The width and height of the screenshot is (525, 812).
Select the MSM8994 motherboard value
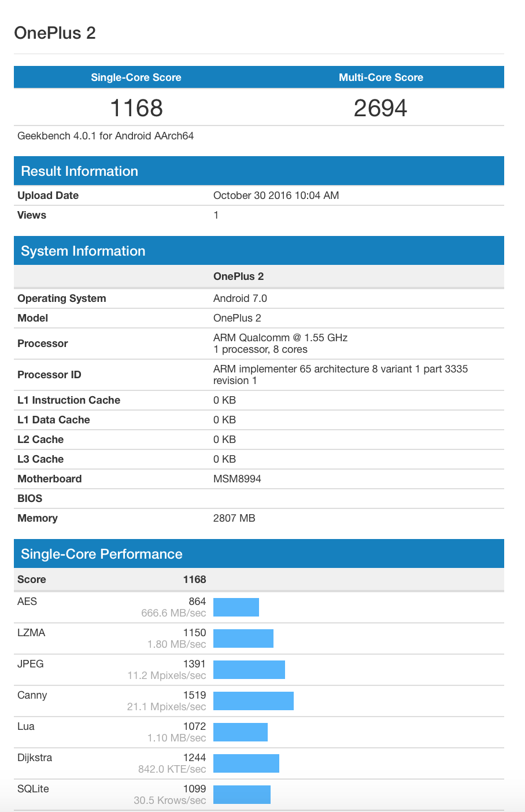(x=237, y=479)
